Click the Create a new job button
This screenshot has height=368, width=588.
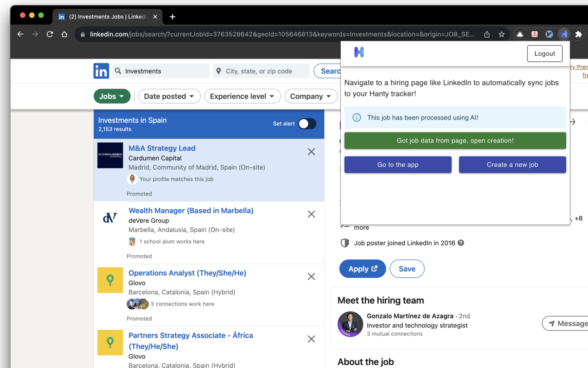pyautogui.click(x=512, y=165)
